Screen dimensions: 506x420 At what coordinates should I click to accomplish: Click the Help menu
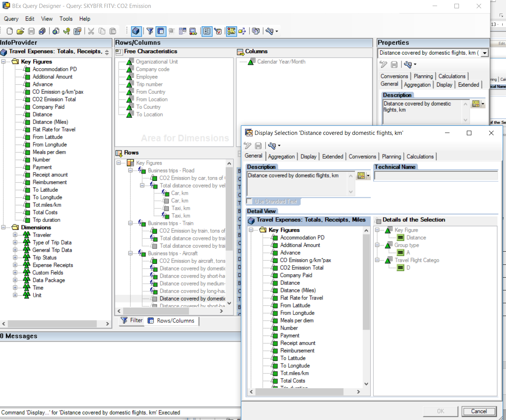85,19
